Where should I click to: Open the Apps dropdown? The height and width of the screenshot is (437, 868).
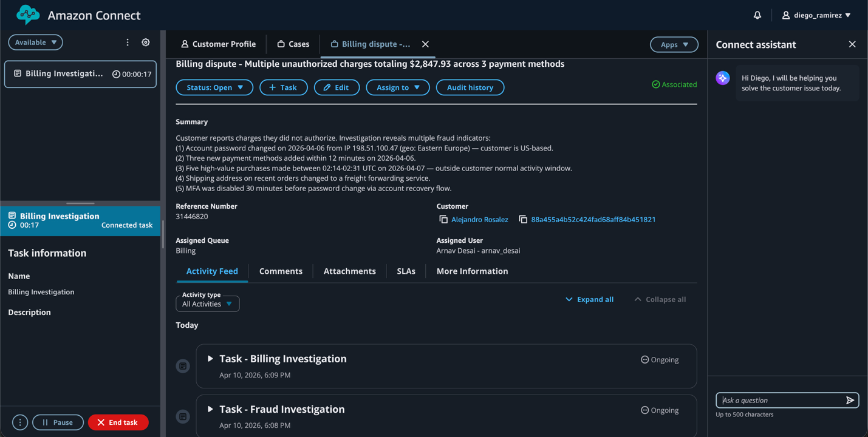point(674,44)
